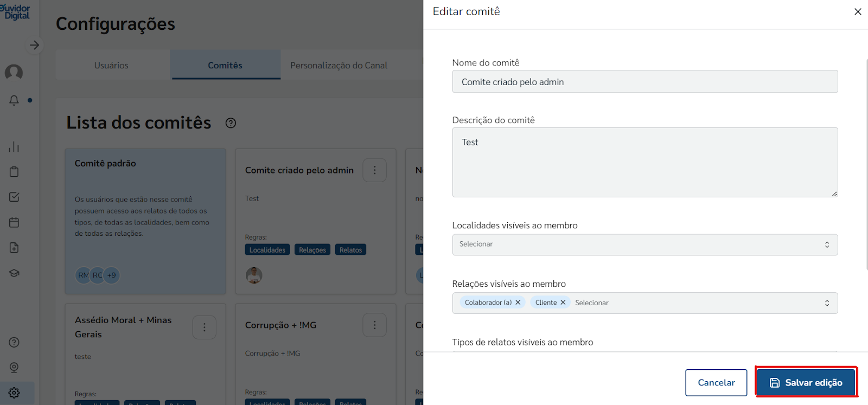
Task: Click the Comitê padrão card title
Action: [x=105, y=163]
